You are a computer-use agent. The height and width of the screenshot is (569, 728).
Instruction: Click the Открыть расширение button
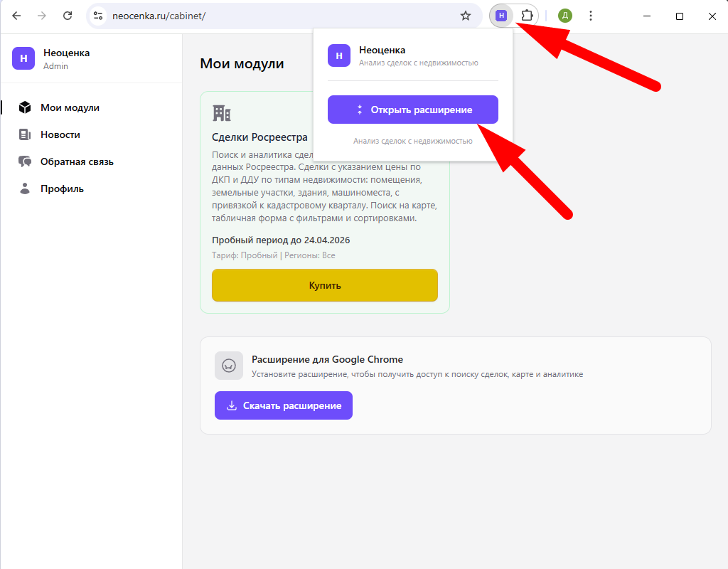pyautogui.click(x=413, y=110)
